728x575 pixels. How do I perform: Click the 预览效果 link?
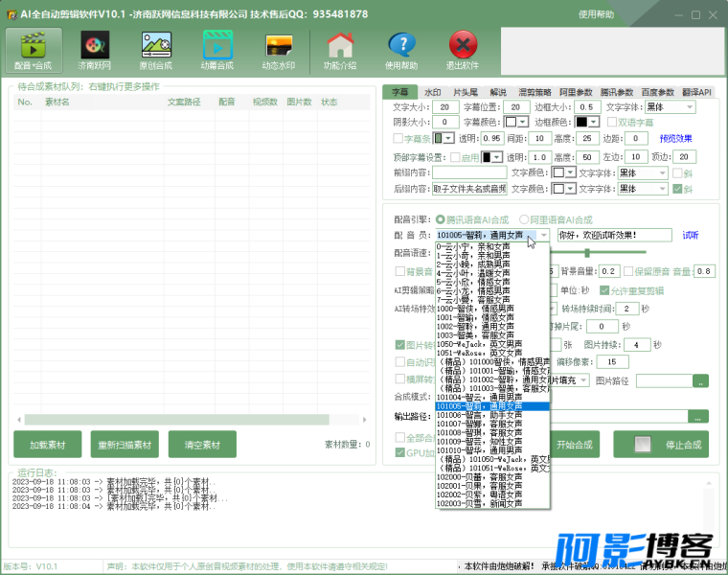pyautogui.click(x=675, y=138)
